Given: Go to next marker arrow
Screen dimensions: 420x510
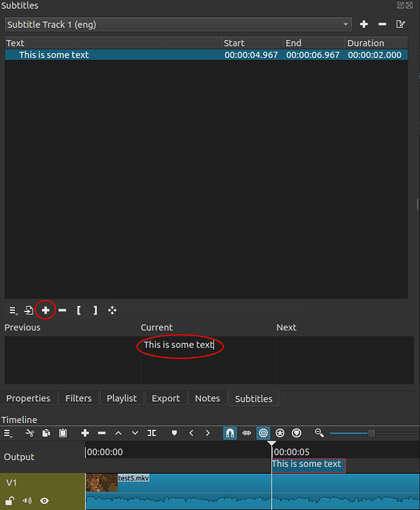Looking at the screenshot, I should (x=208, y=433).
